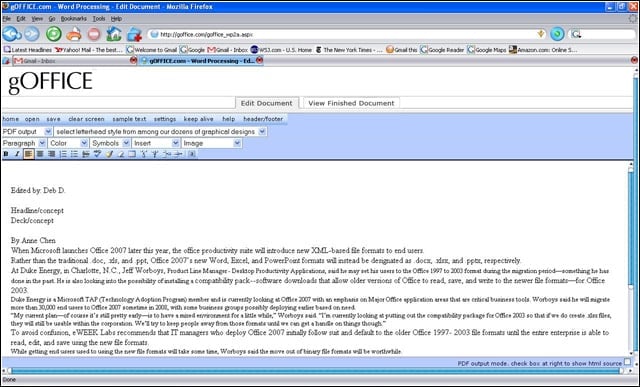
Task: Open the Help menu in menu bar
Action: tap(116, 18)
